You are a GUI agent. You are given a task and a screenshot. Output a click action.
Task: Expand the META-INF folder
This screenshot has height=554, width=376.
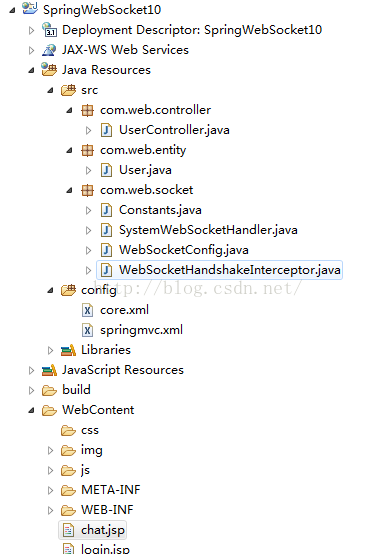(51, 490)
